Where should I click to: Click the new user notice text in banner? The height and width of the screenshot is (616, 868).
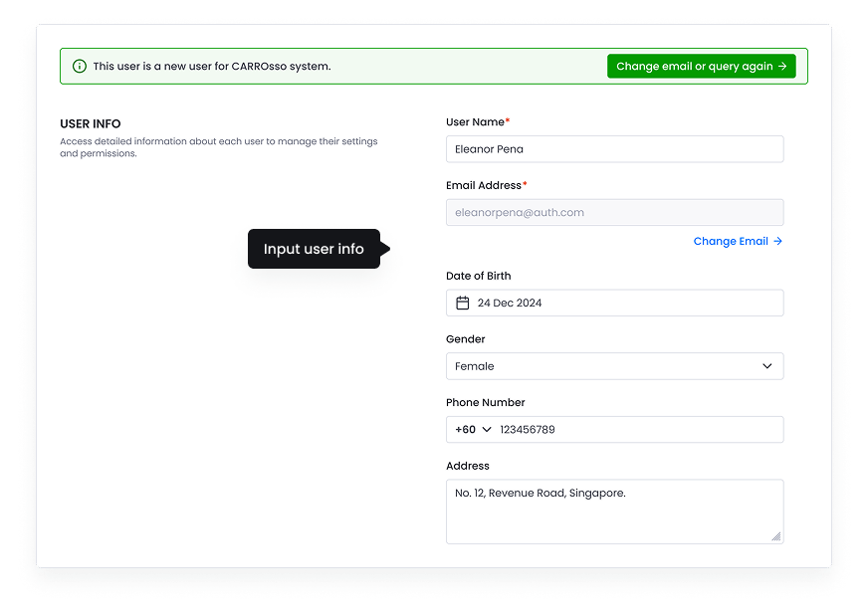point(212,67)
